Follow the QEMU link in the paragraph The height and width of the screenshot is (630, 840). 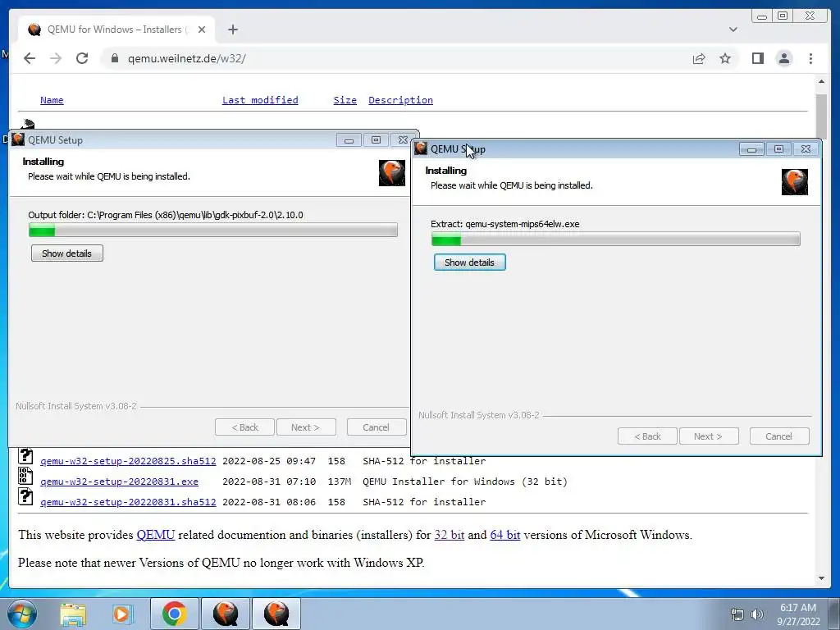tap(155, 535)
